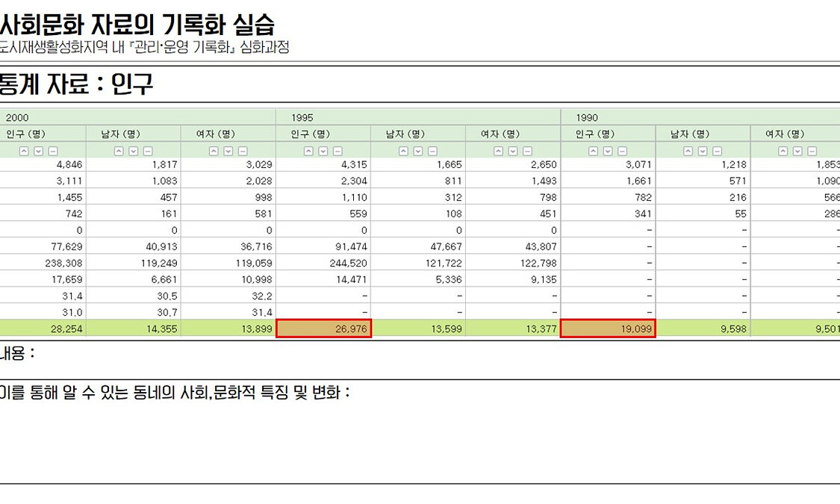Click the 통계 자료 : 인구 heading

coord(76,84)
